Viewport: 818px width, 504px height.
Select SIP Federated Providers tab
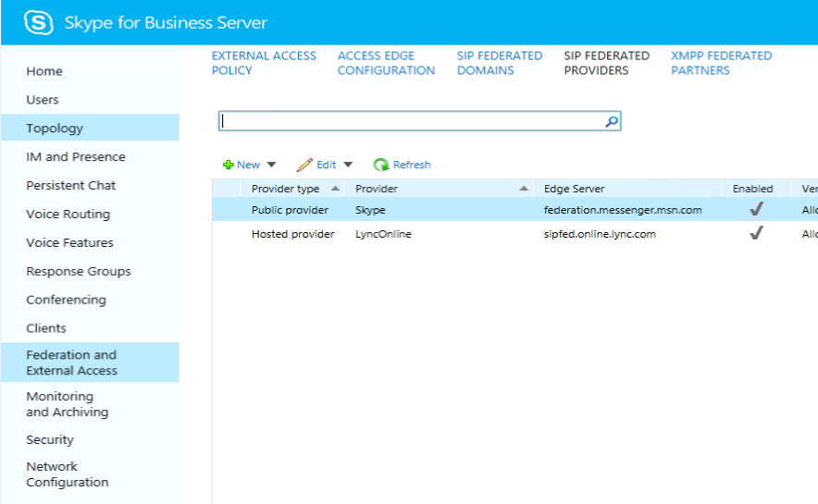(x=606, y=63)
